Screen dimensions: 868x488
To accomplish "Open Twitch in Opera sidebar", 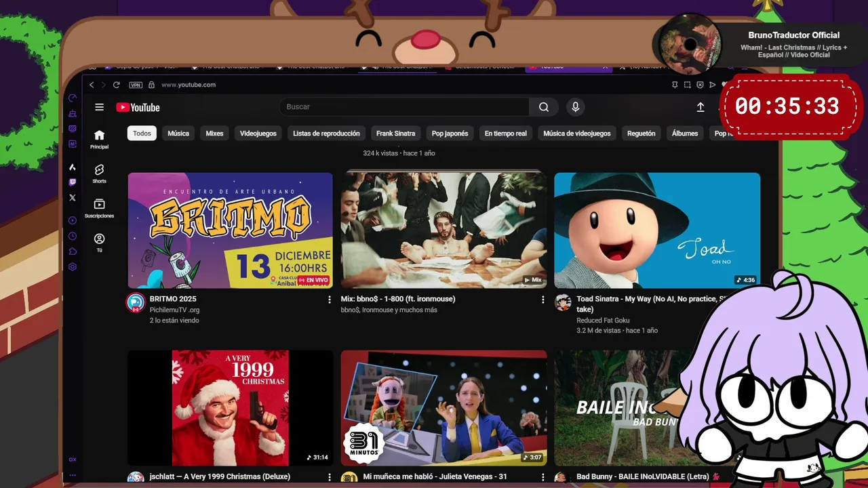I will (x=73, y=182).
